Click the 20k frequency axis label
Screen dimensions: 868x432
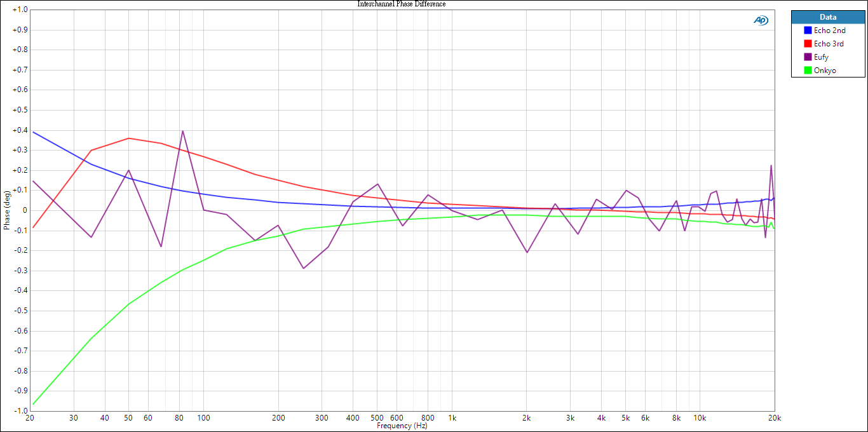coord(774,418)
